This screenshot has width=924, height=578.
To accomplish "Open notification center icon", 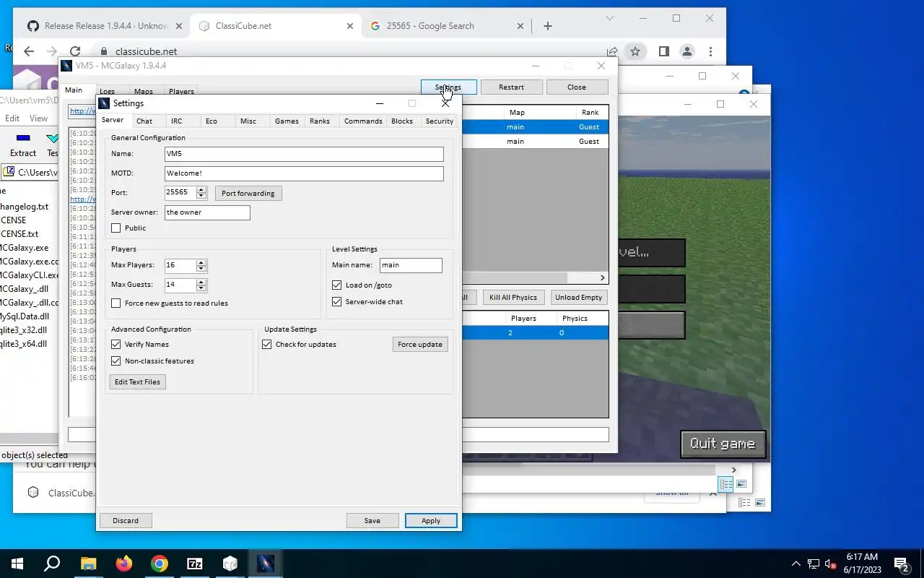I will pos(901,564).
